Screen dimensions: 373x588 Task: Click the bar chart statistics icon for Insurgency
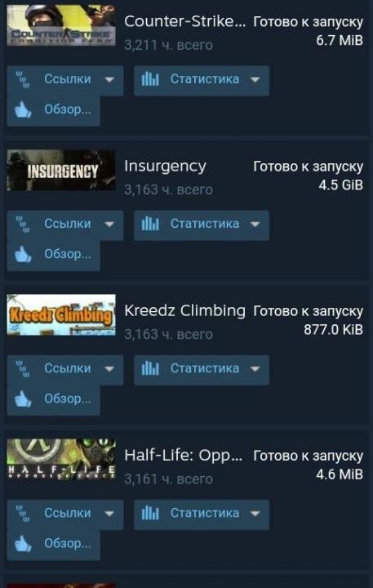click(150, 225)
